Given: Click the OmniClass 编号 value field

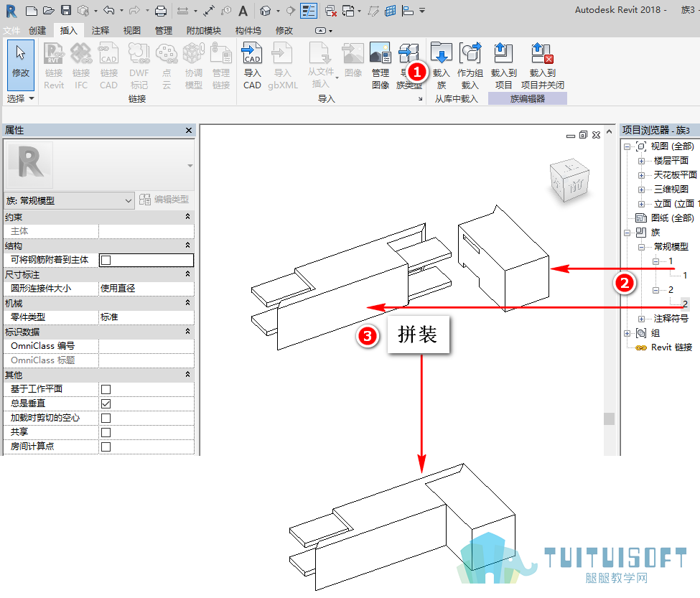Looking at the screenshot, I should 146,346.
